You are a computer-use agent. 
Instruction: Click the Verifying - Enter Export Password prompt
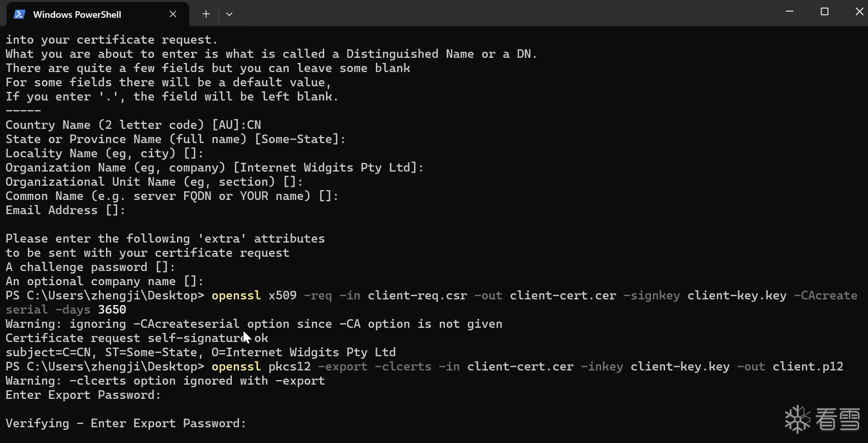tap(126, 423)
